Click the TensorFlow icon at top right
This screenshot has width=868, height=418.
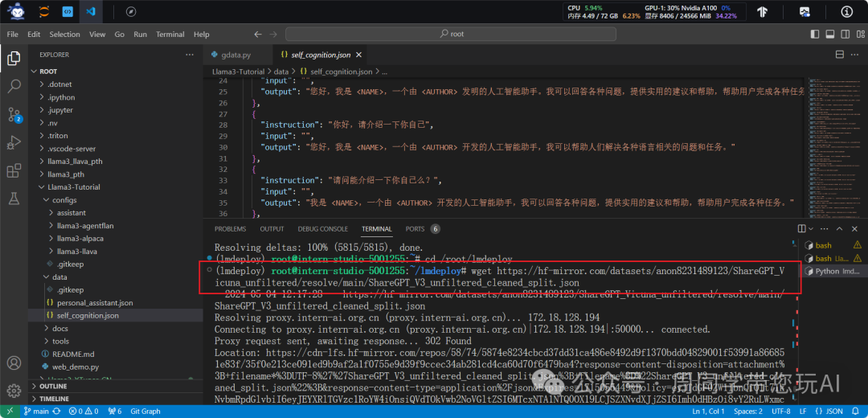pyautogui.click(x=762, y=11)
